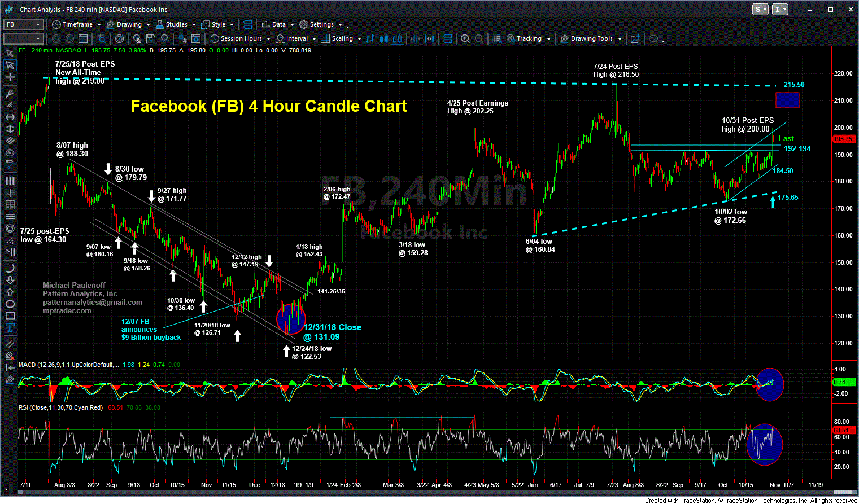Screen dimensions: 859x504
Task: Expand the Session Hours dropdown arrow
Action: [268, 39]
